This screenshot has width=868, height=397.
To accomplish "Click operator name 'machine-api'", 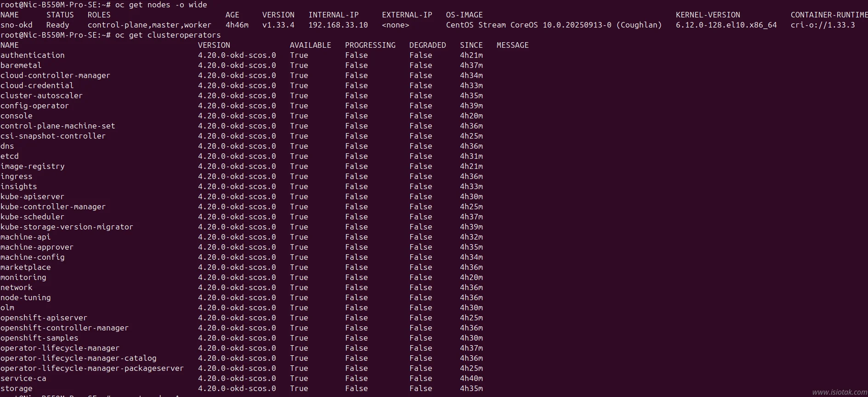I will pos(26,237).
